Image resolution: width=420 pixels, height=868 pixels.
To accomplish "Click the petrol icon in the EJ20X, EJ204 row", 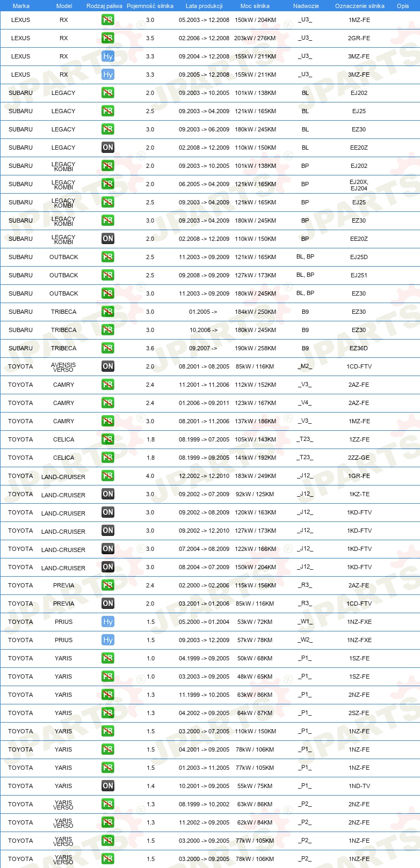I will 108,184.
